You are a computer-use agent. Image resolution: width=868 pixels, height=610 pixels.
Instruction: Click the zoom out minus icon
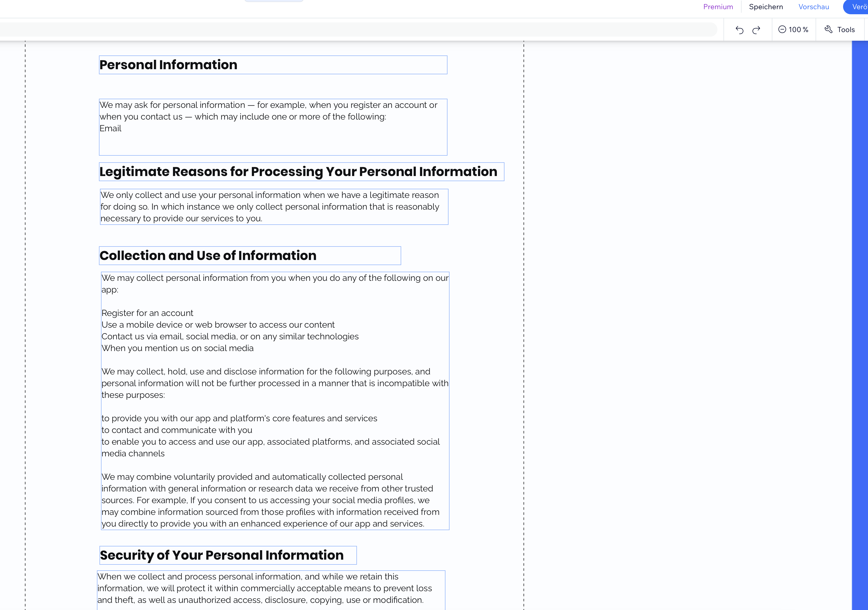(782, 30)
